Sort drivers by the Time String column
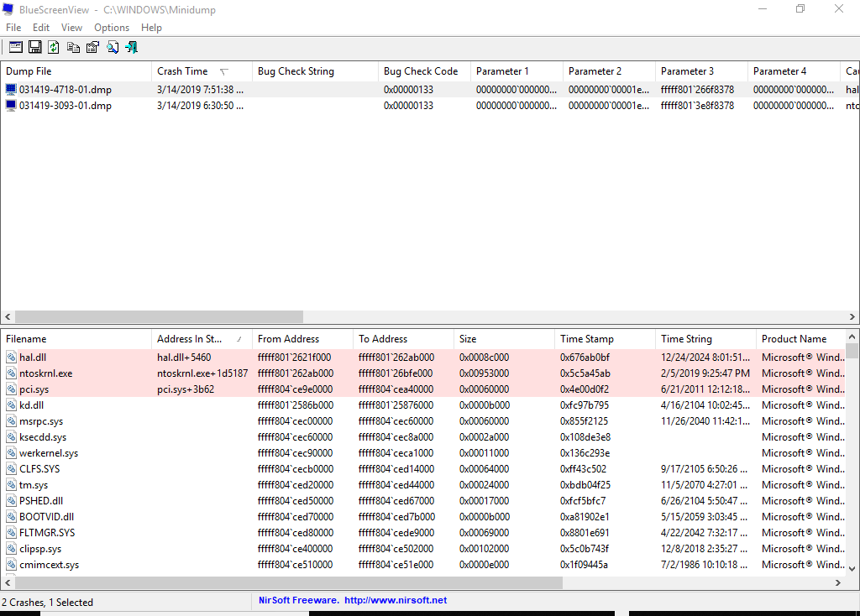 coord(705,339)
